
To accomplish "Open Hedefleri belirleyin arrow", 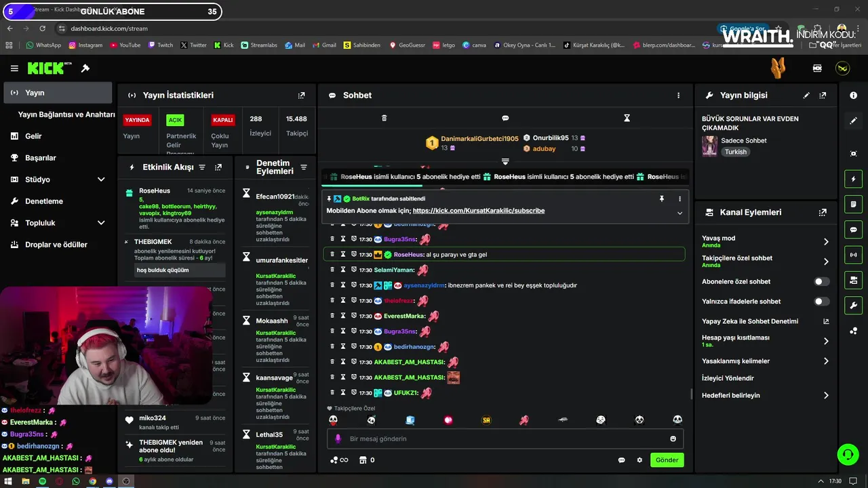I will [825, 395].
